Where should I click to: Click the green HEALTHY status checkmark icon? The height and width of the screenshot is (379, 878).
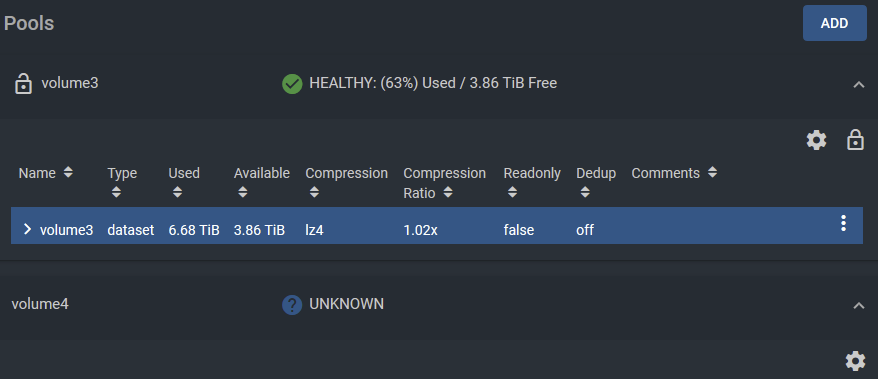pos(292,84)
